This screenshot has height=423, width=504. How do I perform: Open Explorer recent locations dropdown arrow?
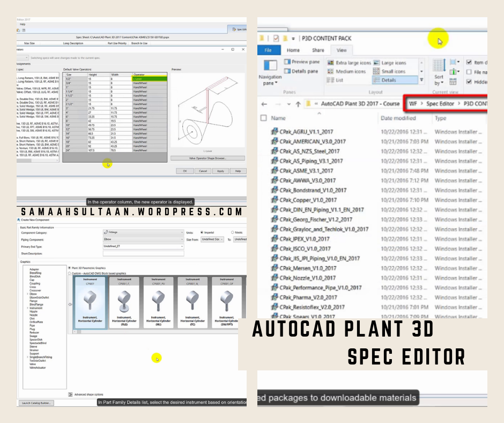pyautogui.click(x=288, y=104)
